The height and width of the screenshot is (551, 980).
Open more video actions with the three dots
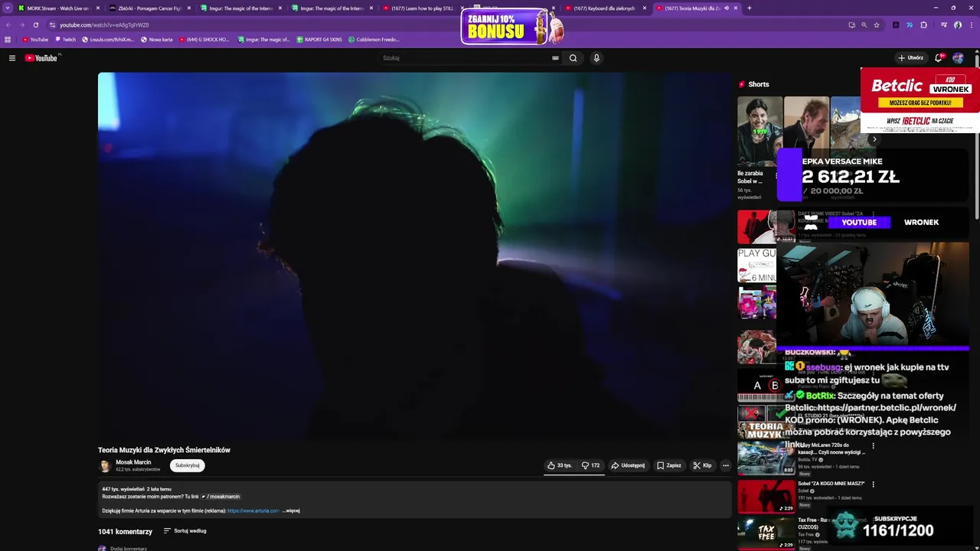(x=726, y=465)
